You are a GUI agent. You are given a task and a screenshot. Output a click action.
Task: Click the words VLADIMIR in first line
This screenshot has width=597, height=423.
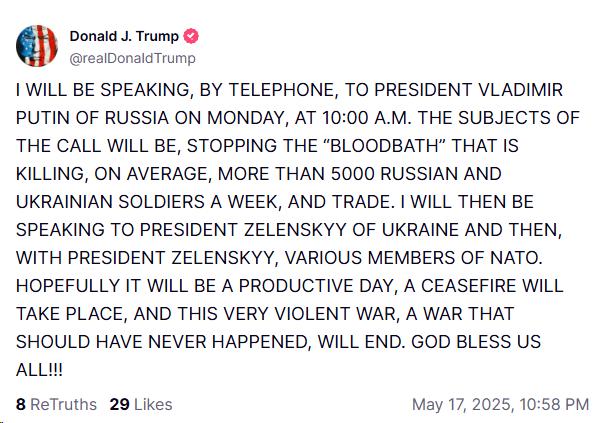(x=520, y=90)
